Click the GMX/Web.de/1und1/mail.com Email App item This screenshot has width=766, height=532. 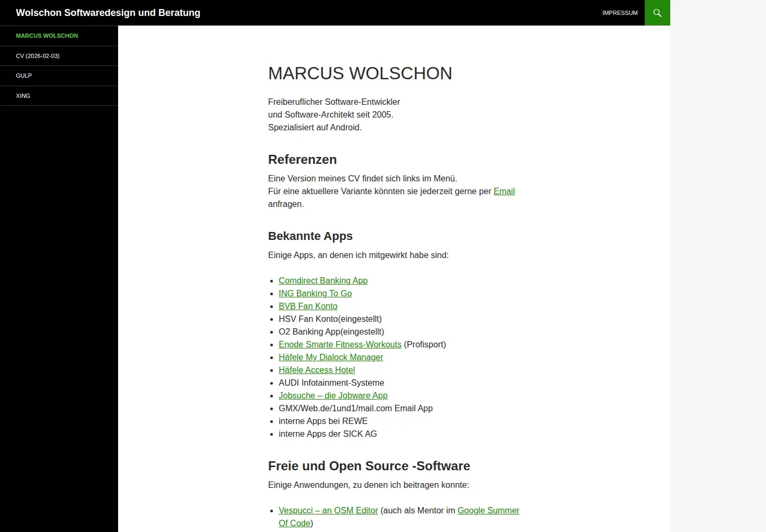click(355, 408)
